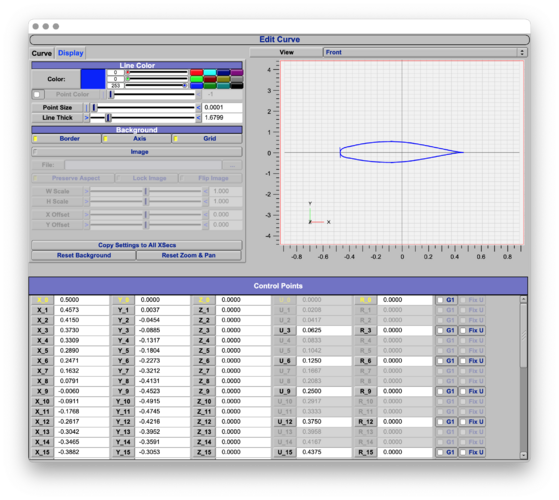
Task: Click the control points vertical scrollbar thumb
Action: [523, 335]
